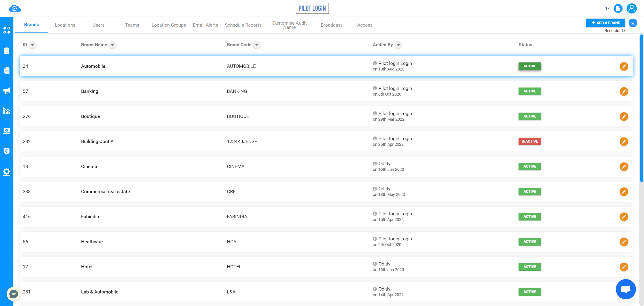
Task: Select the 1234KJJBDSF brand code
Action: (242, 142)
